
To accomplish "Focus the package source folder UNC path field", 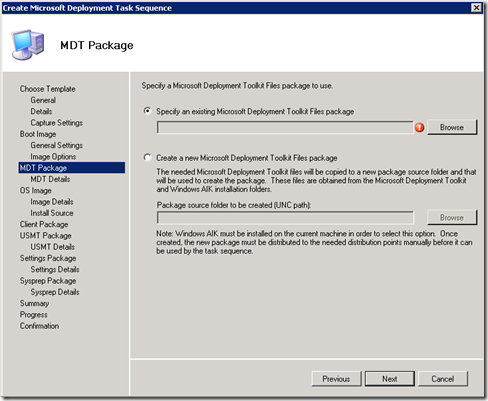I will point(285,218).
